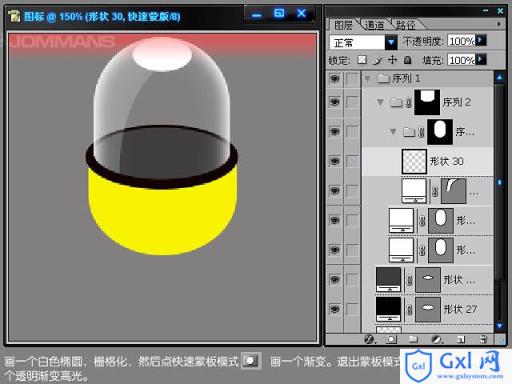Click document icon in 图标 window title
Screen dimensions: 512x384
[x=14, y=16]
